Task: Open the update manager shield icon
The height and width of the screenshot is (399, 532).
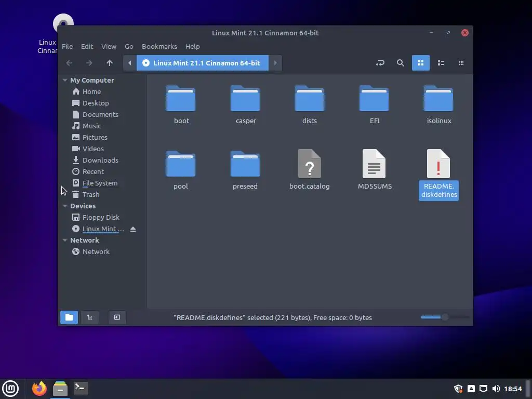Action: click(x=458, y=389)
